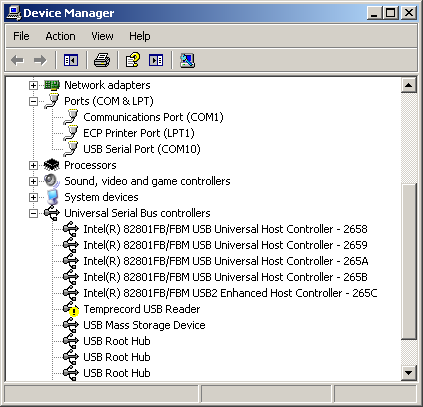Click the Print toolbar icon
The image size is (423, 407).
click(x=102, y=60)
